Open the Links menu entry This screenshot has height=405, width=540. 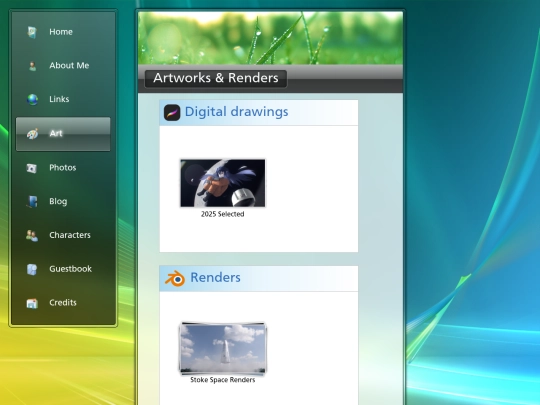pyautogui.click(x=63, y=99)
